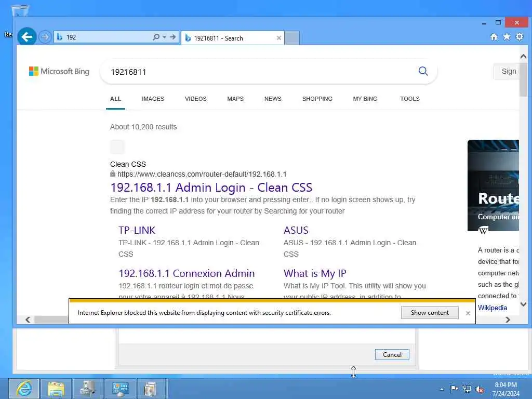Click the Sign in button
The height and width of the screenshot is (399, 532).
point(506,71)
